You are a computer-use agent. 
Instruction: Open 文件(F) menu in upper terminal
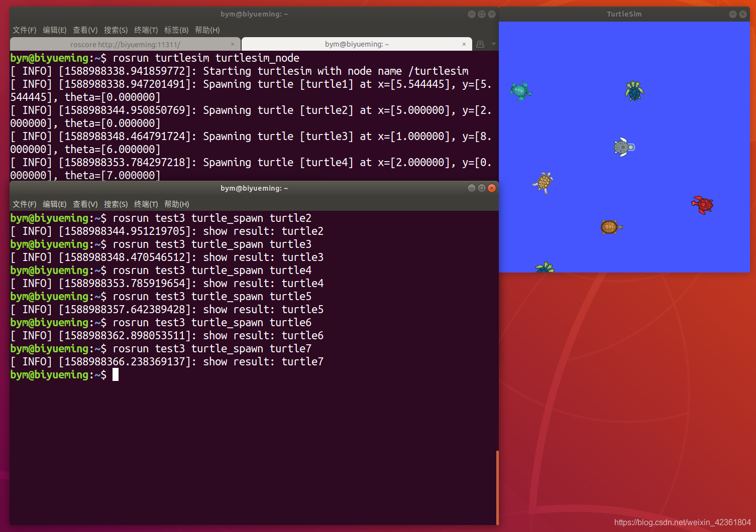(x=24, y=30)
